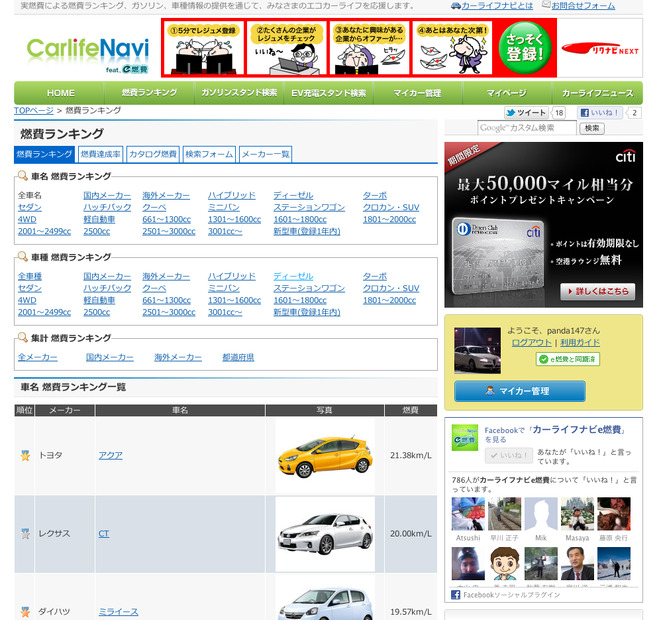Click the green さっそく登録 round button

pyautogui.click(x=525, y=48)
